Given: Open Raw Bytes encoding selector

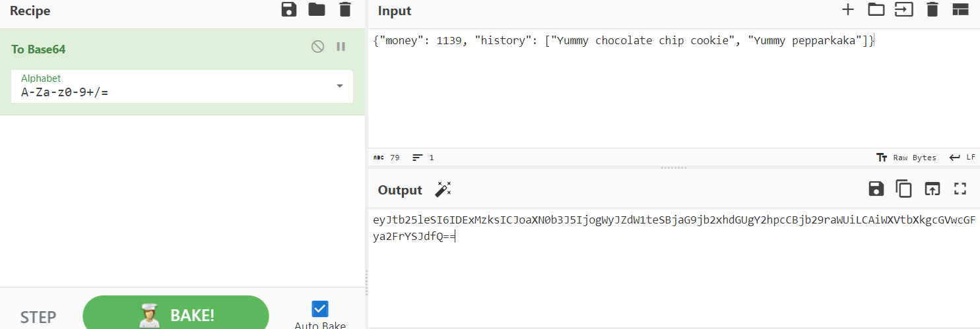Looking at the screenshot, I should pyautogui.click(x=906, y=158).
